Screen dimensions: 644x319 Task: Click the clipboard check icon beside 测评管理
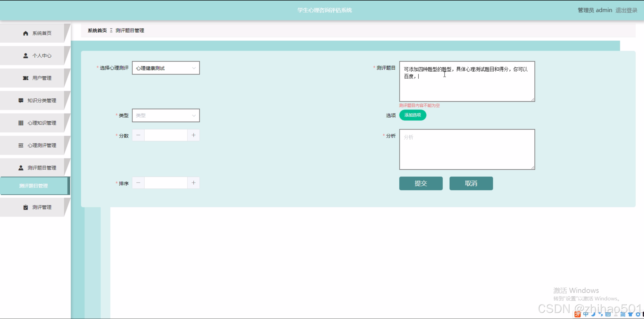25,207
